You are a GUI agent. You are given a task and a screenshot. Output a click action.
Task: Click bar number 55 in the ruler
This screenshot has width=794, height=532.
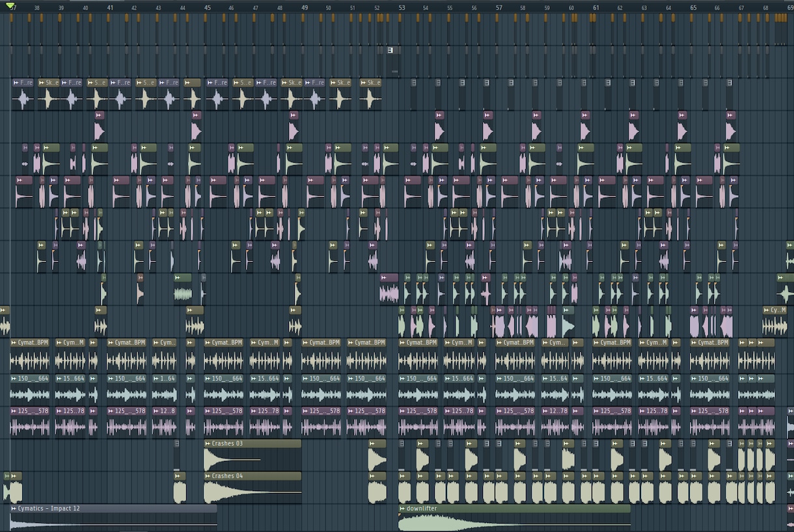click(450, 8)
